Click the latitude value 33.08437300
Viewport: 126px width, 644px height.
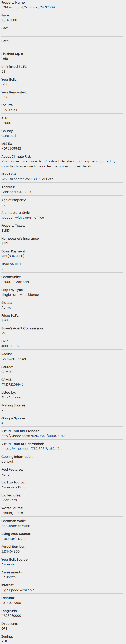coord(11,603)
